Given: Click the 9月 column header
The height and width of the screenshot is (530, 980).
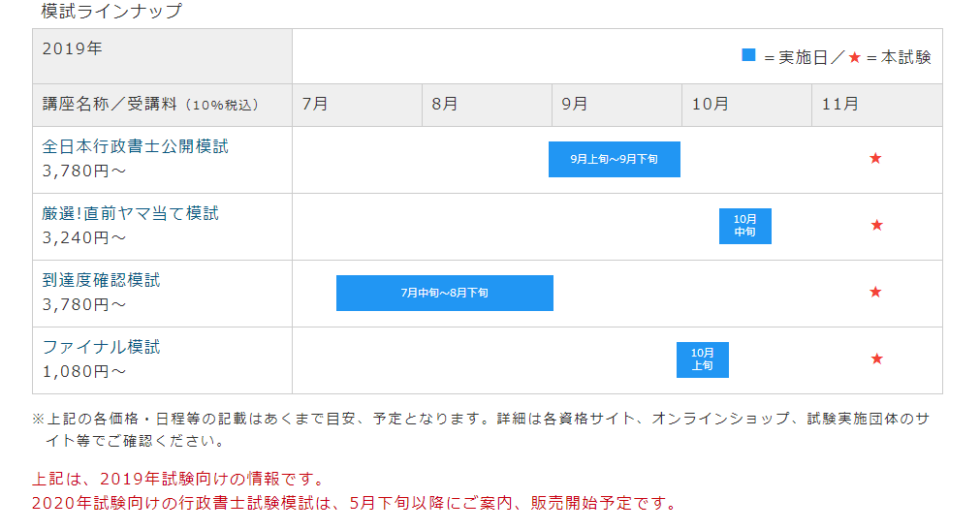Looking at the screenshot, I should 574,105.
